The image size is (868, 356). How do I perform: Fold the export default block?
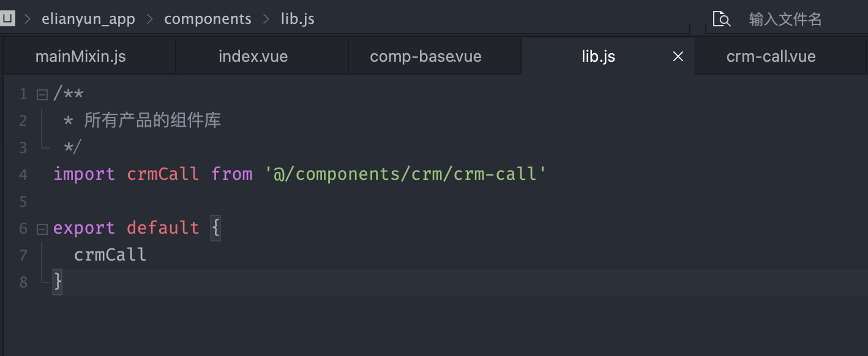(x=42, y=229)
